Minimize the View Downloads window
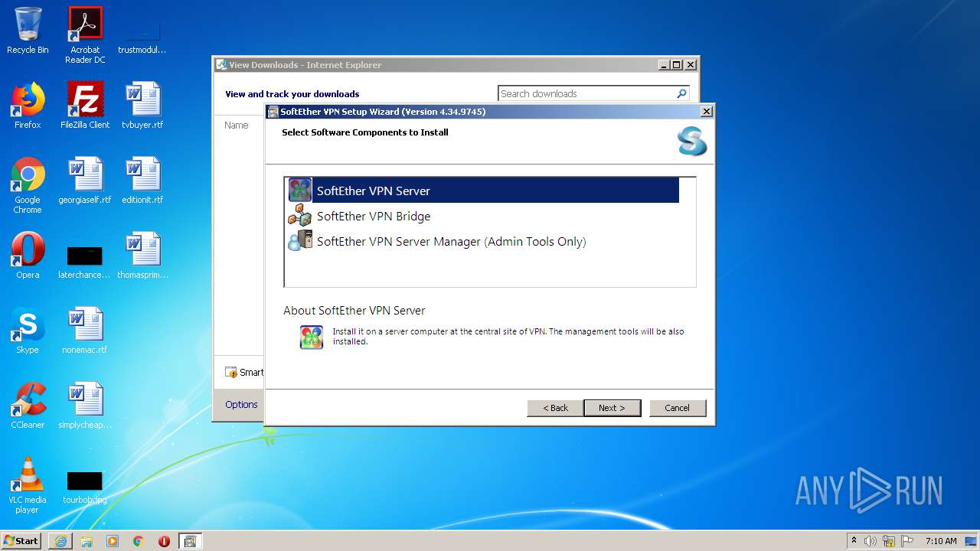 pyautogui.click(x=664, y=65)
